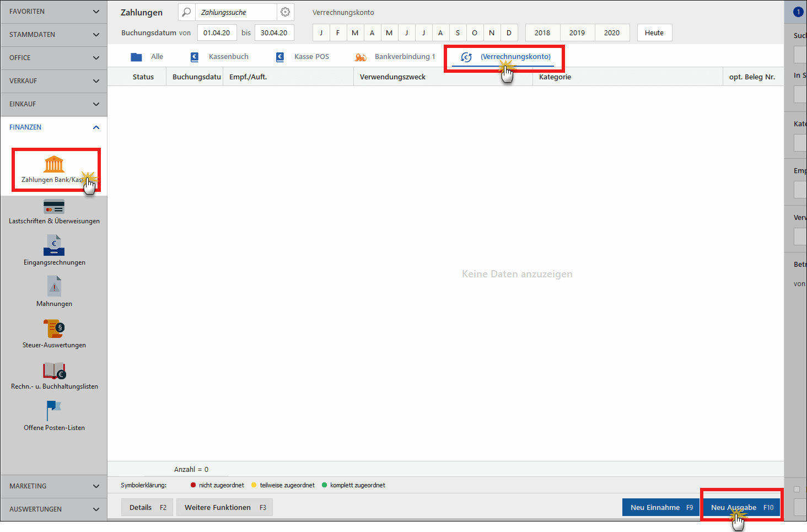The width and height of the screenshot is (807, 532).
Task: Open the Eingangsrechnungen module
Action: point(54,251)
